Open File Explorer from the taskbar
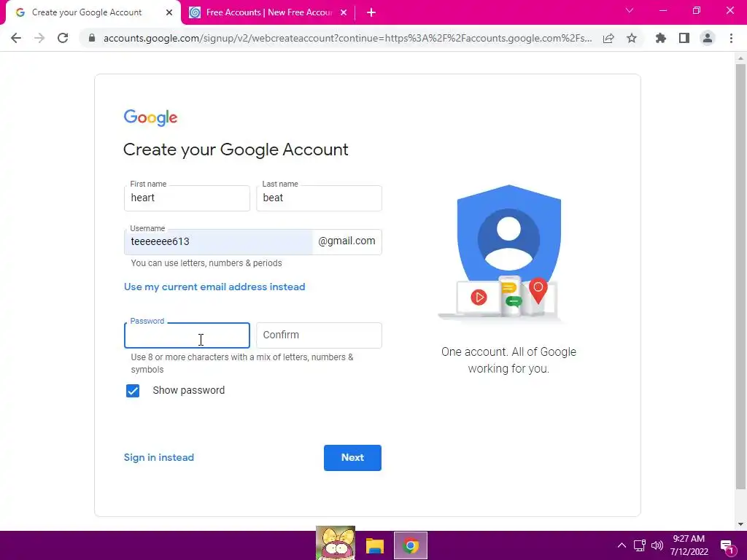The width and height of the screenshot is (747, 560). 374,545
